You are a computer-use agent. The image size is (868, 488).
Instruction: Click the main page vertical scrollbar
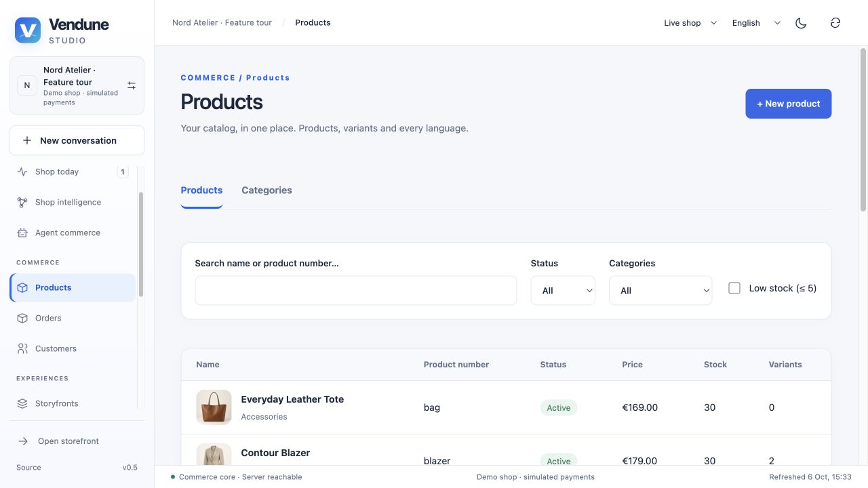click(x=863, y=129)
